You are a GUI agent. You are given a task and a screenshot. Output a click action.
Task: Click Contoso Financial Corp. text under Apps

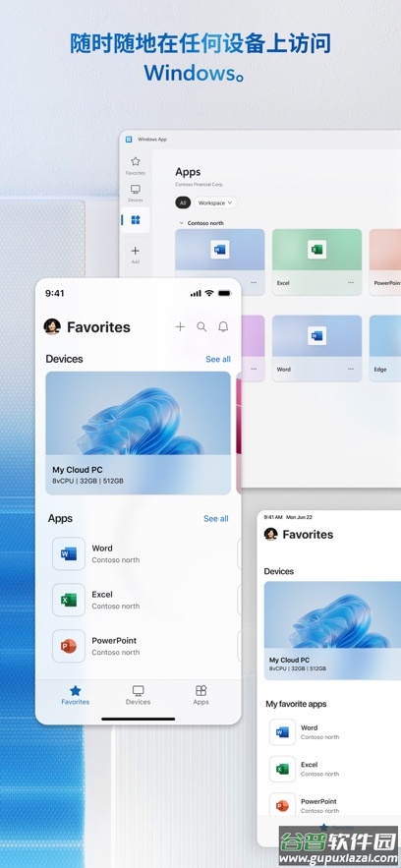(x=200, y=185)
